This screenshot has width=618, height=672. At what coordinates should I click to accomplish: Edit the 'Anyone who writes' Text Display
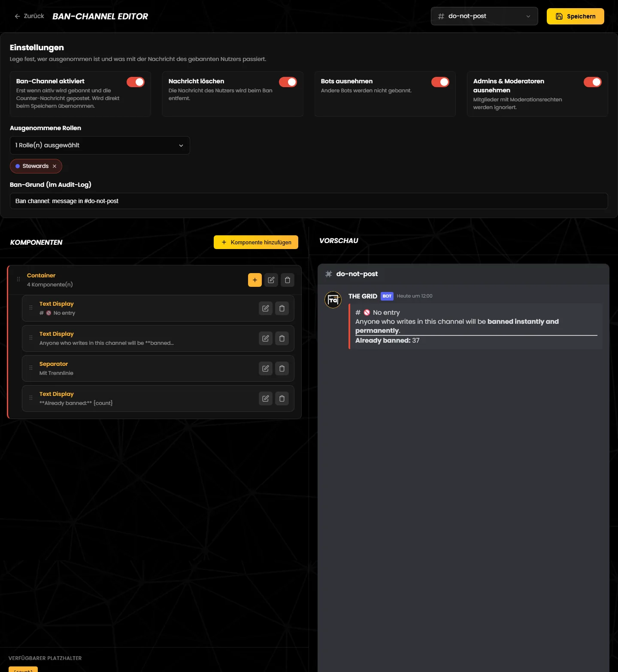pos(266,338)
